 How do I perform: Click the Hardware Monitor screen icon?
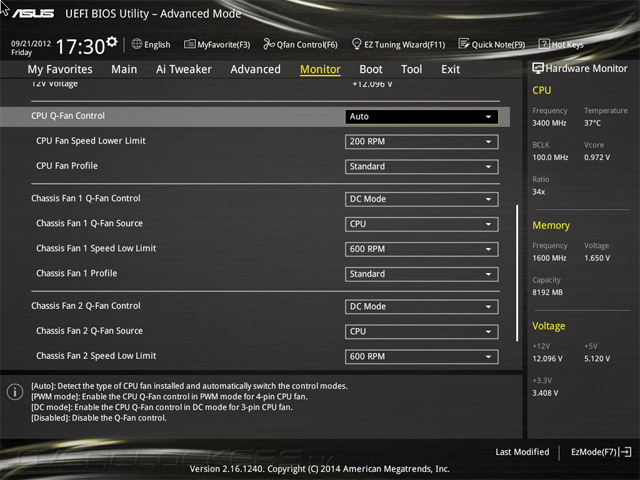538,68
